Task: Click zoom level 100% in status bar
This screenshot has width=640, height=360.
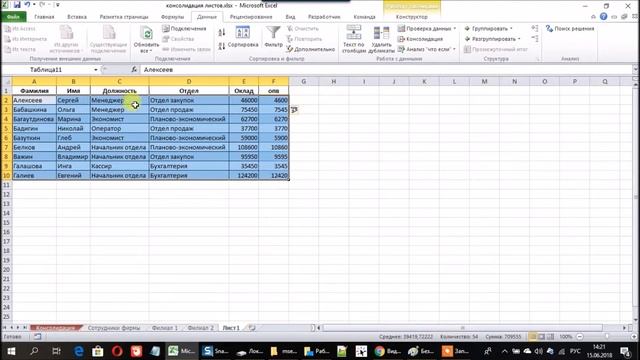Action: [x=566, y=337]
